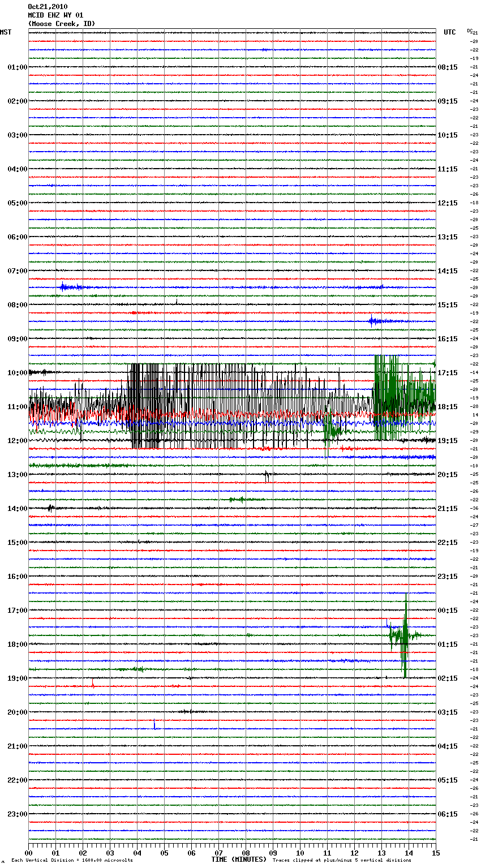Click the 03:00 MST row label

pos(17,135)
